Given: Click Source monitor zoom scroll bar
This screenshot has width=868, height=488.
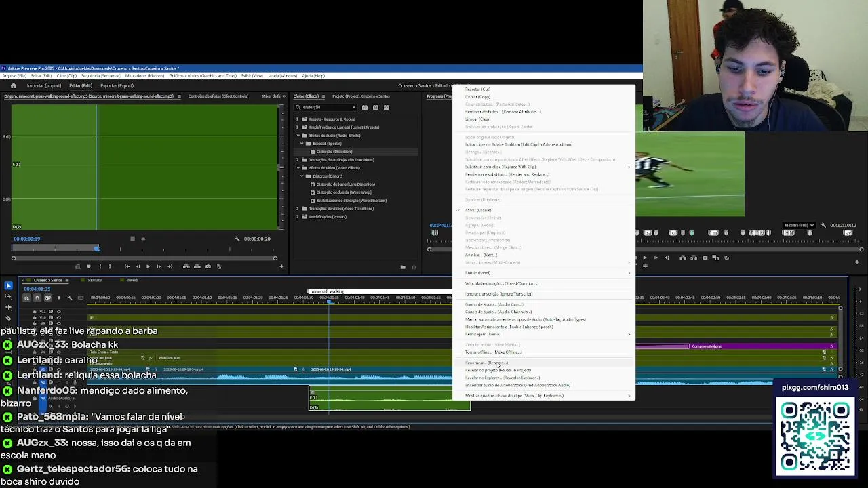Looking at the screenshot, I should point(144,258).
